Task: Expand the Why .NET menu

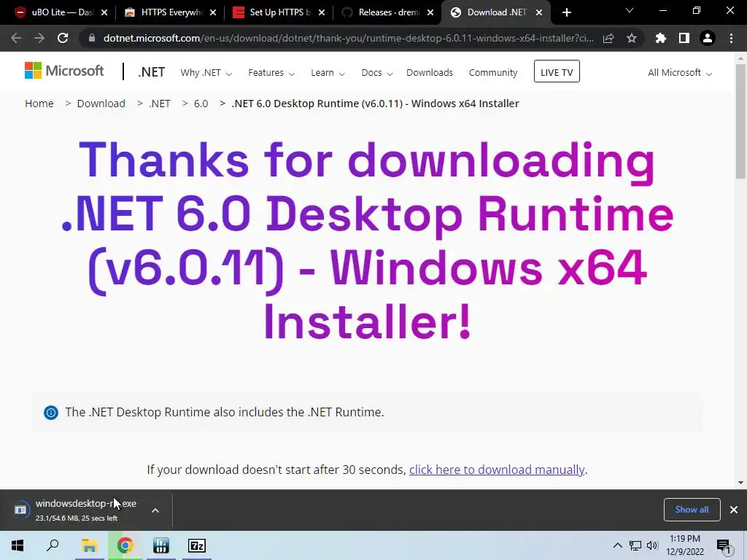Action: (206, 73)
